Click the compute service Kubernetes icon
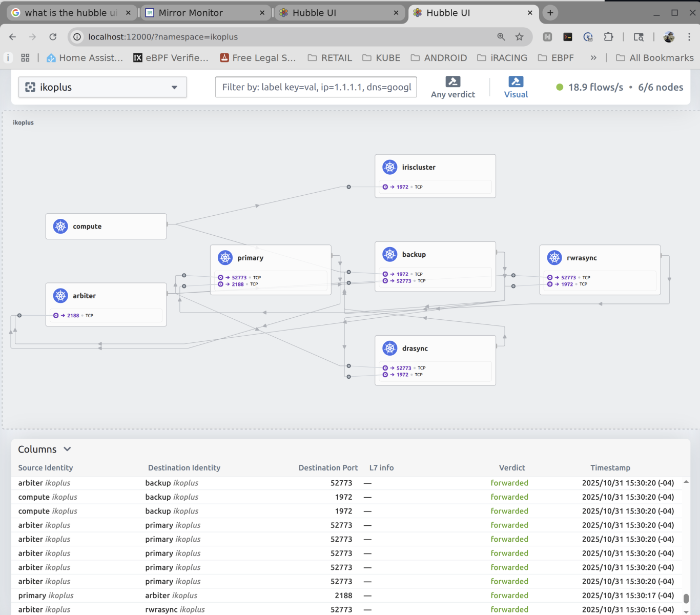 (x=60, y=226)
